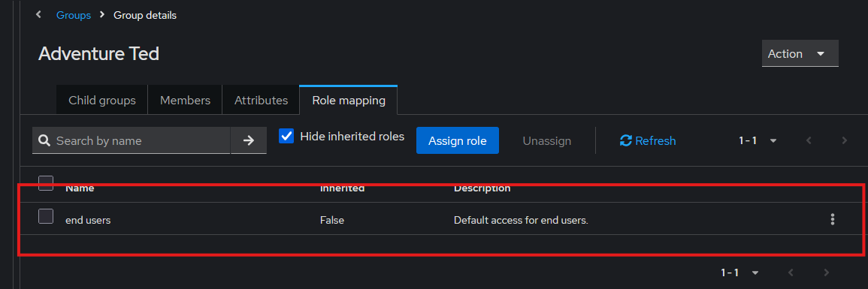Image resolution: width=868 pixels, height=289 pixels.
Task: Tick the select-all checkbox in table header
Action: (x=45, y=183)
